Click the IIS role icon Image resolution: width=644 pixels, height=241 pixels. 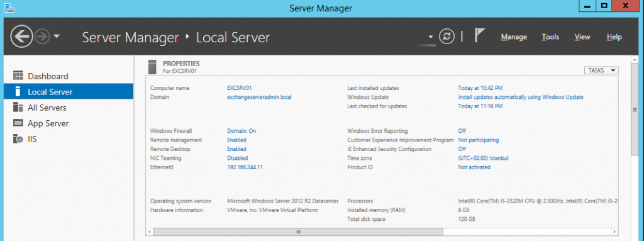[x=18, y=139]
